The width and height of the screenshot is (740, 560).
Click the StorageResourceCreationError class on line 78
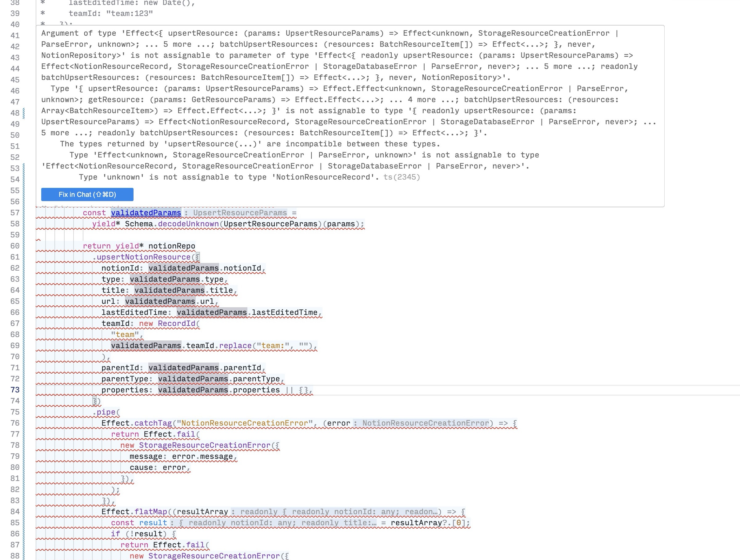point(204,445)
